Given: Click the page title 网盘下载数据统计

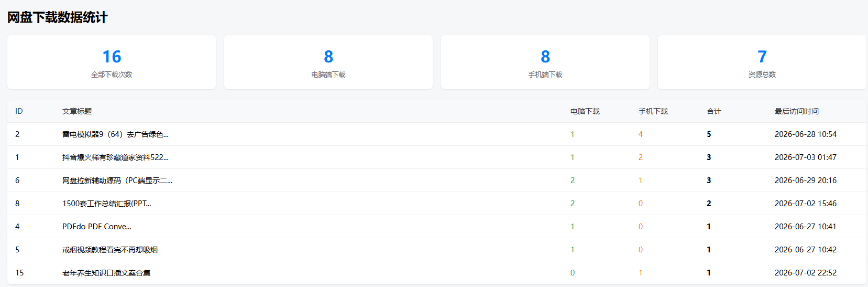Looking at the screenshot, I should (x=58, y=17).
